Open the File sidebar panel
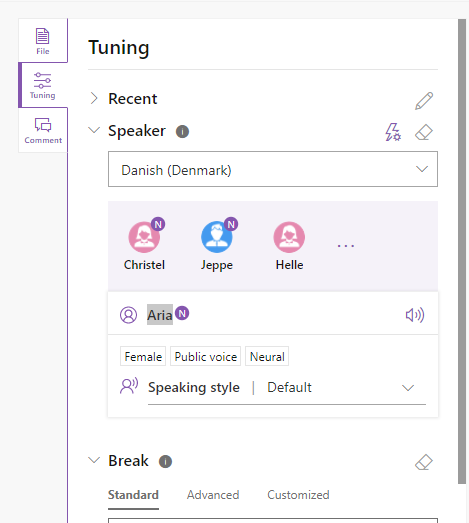The image size is (469, 523). click(43, 41)
